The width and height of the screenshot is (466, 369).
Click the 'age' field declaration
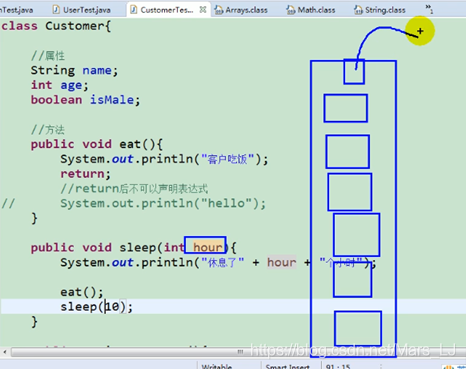(x=71, y=85)
